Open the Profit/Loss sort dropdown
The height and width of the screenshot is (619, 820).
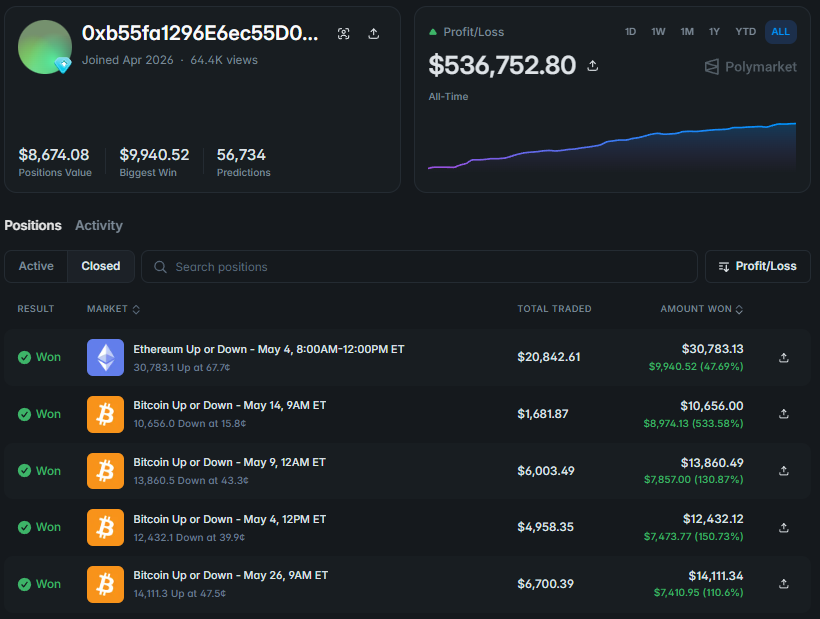tap(758, 267)
